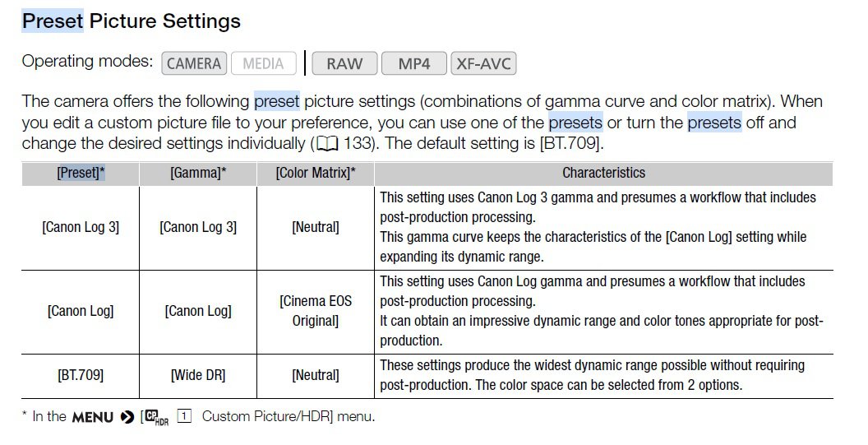Click the Preset Picture Settings heading
This screenshot has height=445, width=868.
coord(132,21)
